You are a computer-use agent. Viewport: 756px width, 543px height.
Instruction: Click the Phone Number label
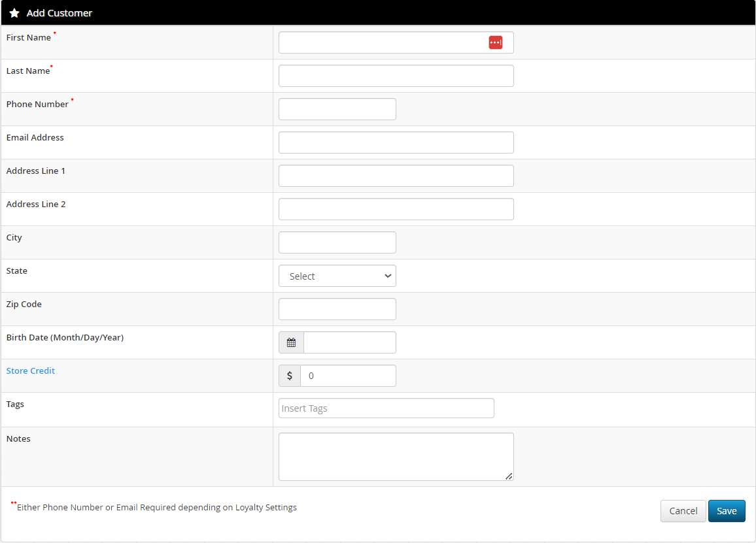pos(37,104)
